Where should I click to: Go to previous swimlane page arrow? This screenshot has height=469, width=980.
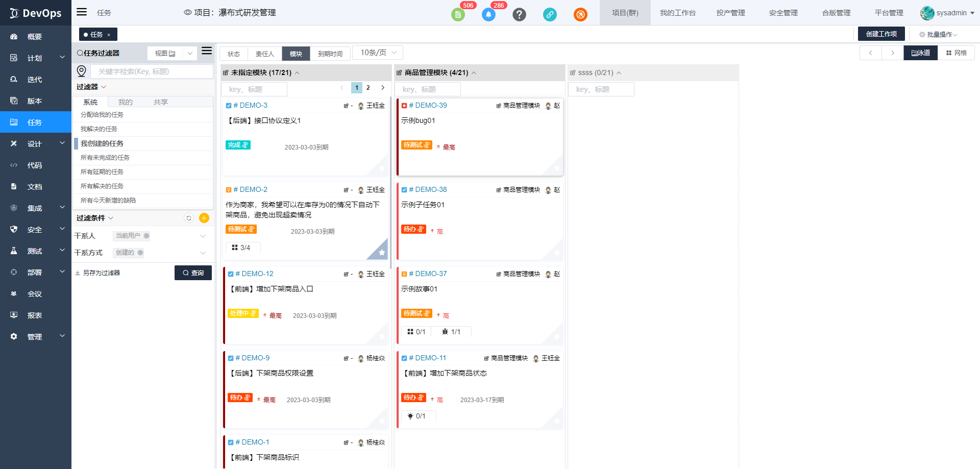[x=871, y=53]
